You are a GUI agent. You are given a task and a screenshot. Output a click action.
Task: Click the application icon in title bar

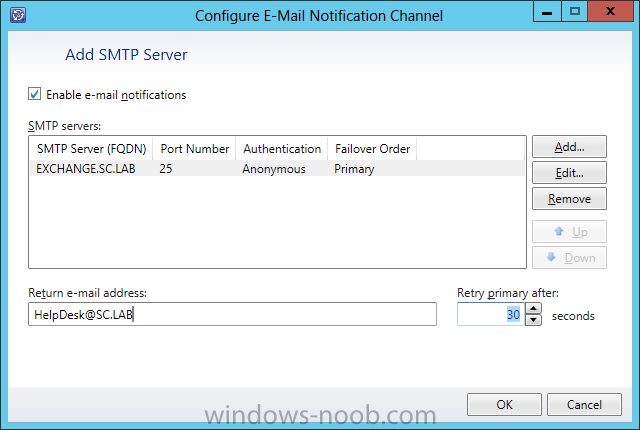[18, 15]
